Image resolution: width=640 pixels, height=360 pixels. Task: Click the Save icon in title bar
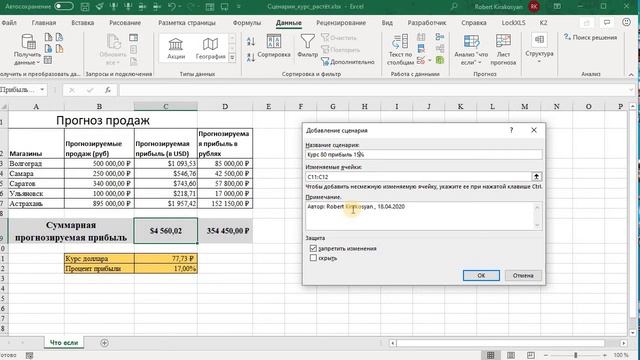[x=85, y=7]
